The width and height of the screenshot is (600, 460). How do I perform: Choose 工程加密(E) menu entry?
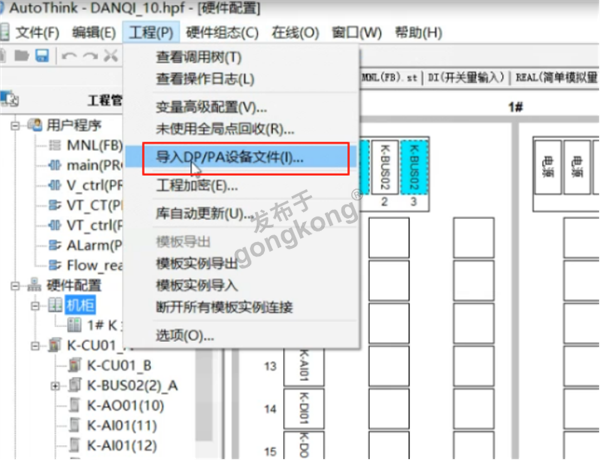[241, 186]
